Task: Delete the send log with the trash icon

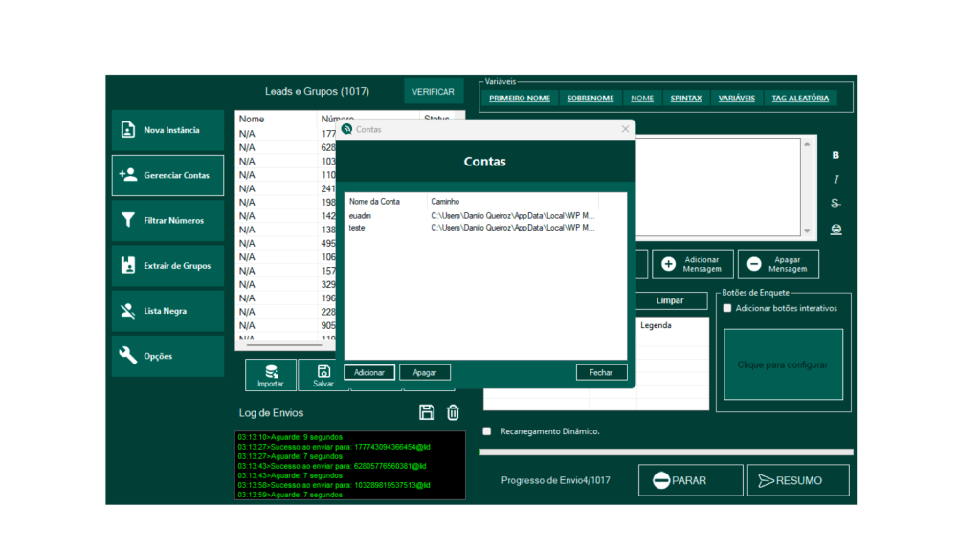Action: (x=453, y=412)
